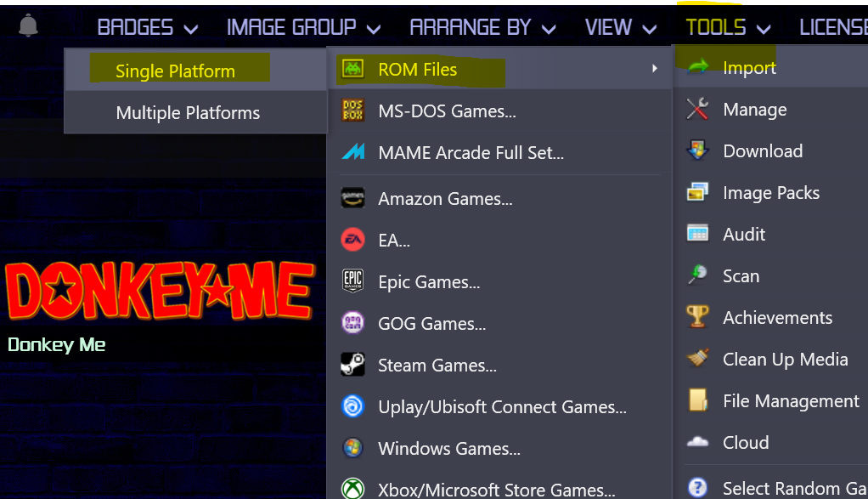Image resolution: width=868 pixels, height=499 pixels.
Task: Choose Cloud in Tools menu
Action: [x=771, y=442]
